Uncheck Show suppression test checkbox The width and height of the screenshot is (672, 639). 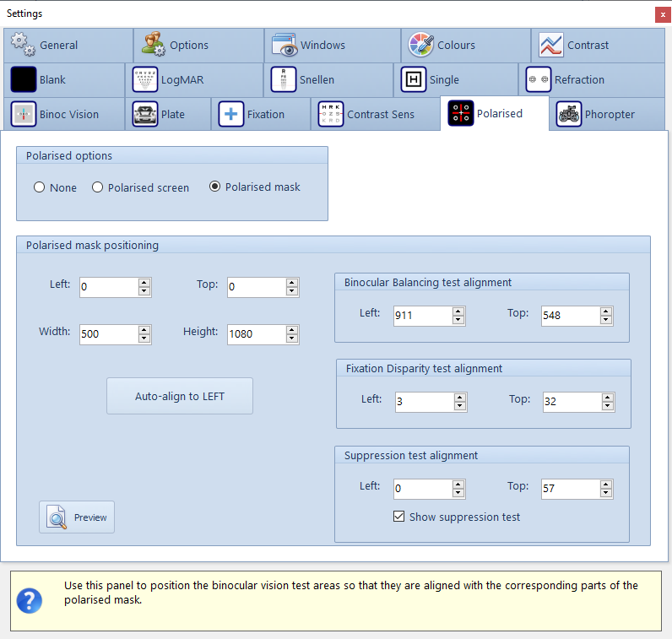tap(399, 517)
